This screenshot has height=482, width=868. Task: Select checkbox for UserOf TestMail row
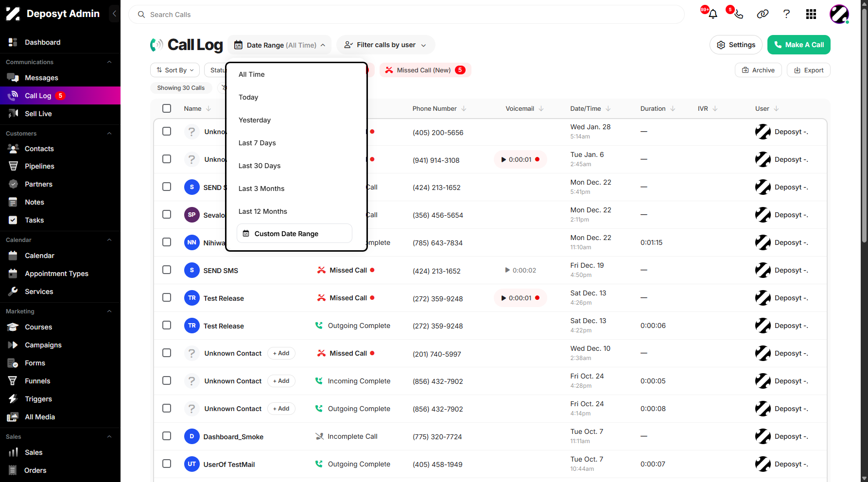coord(167,464)
